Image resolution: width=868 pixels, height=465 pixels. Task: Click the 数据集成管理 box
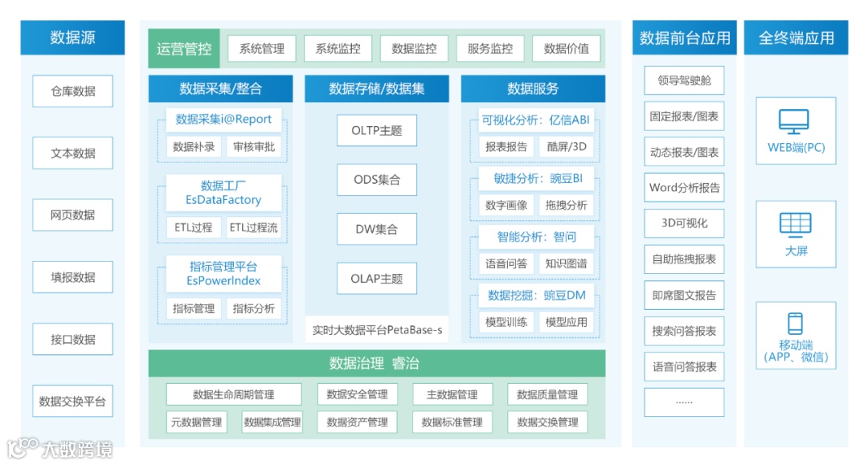coord(272,422)
